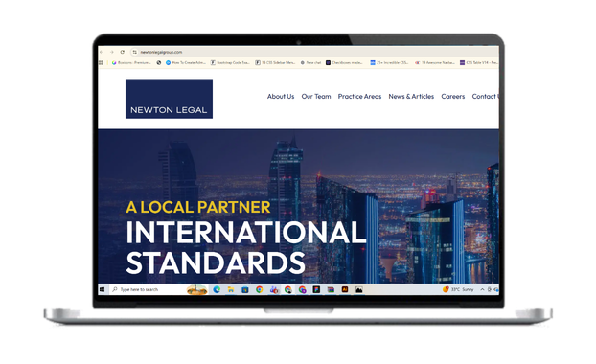
Task: Open Microsoft Store from the taskbar
Action: click(x=245, y=289)
